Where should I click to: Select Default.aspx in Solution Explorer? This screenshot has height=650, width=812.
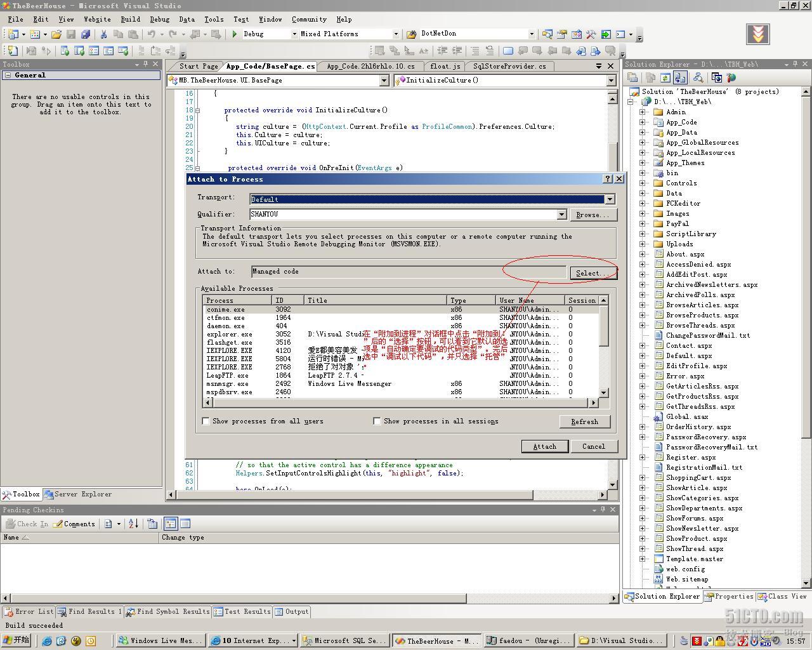[689, 355]
